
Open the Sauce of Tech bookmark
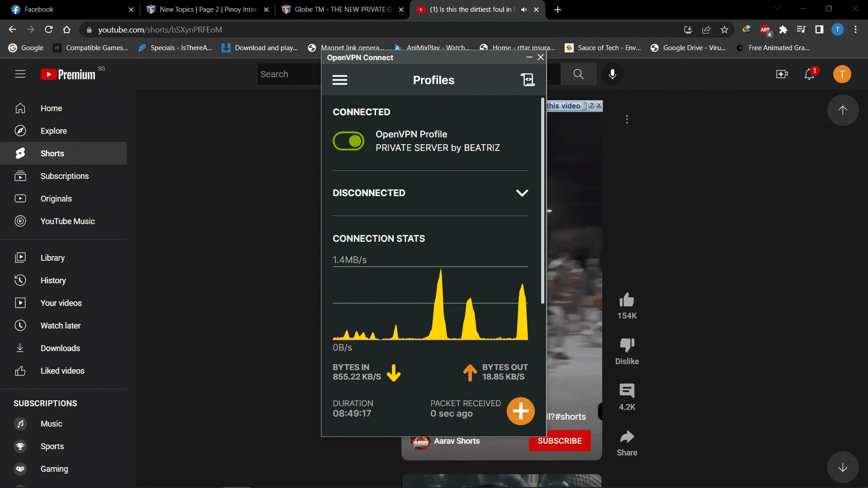pyautogui.click(x=603, y=48)
